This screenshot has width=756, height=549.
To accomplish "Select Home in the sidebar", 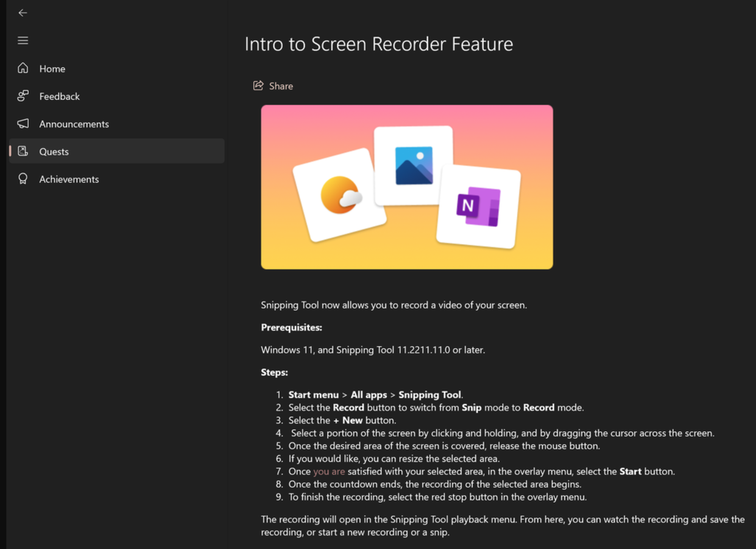I will 52,68.
